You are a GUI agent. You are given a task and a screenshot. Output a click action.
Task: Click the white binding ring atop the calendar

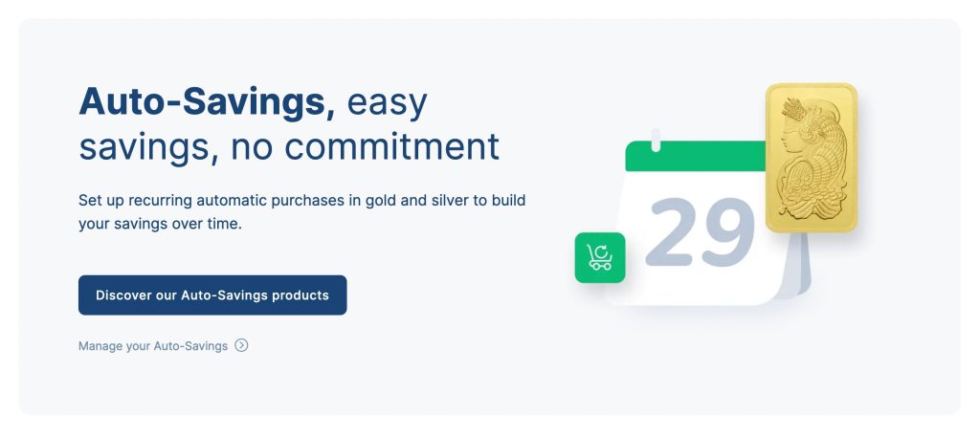pos(656,141)
